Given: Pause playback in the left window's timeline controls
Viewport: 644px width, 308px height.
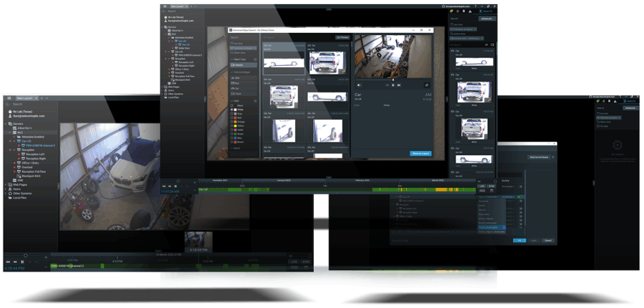Looking at the screenshot, I should [23, 262].
